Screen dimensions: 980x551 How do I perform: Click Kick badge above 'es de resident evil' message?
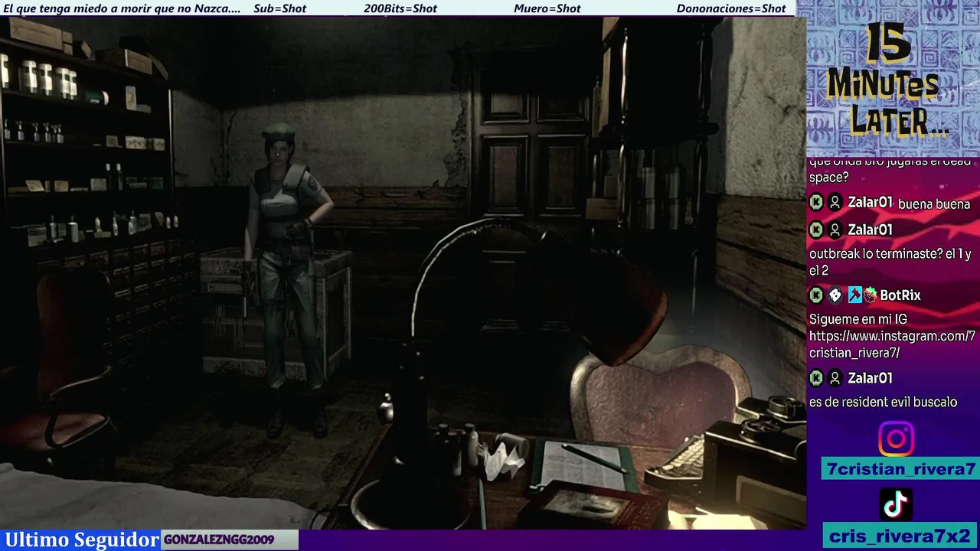coord(816,377)
